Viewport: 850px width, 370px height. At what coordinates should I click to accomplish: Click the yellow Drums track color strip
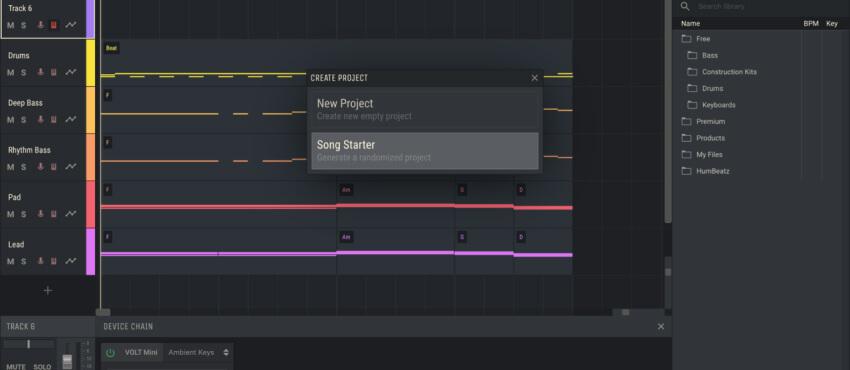91,63
